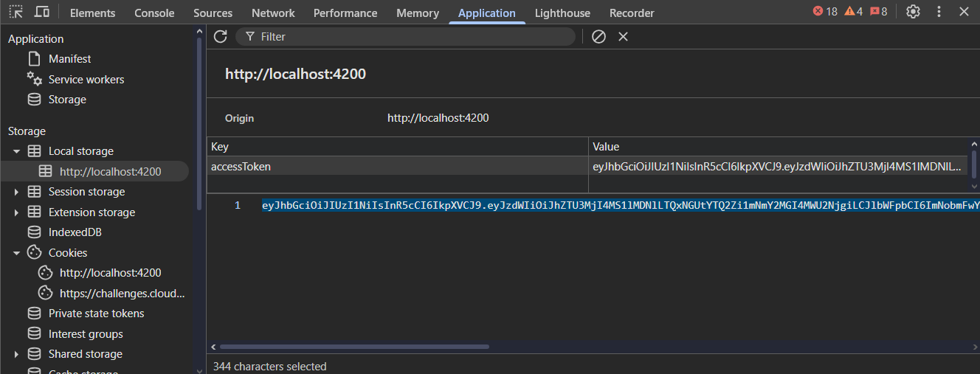Delete selected storage entry X icon
Image resolution: width=980 pixels, height=374 pixels.
623,36
